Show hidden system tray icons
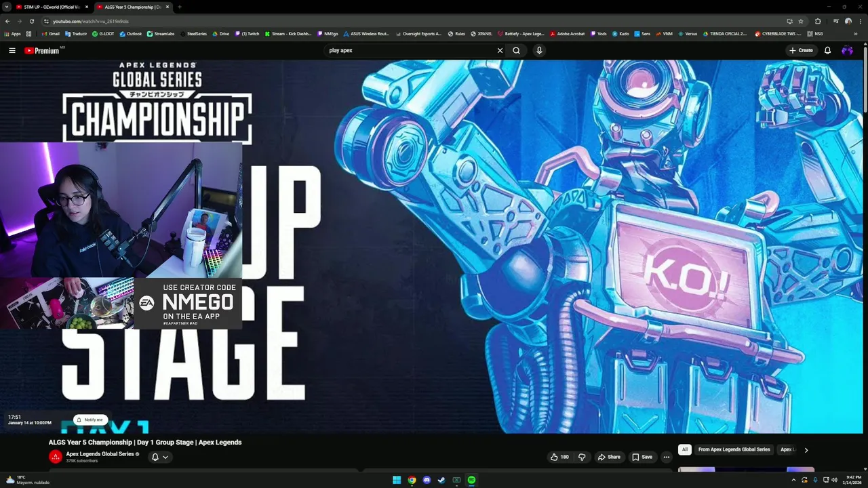The image size is (868, 488). pos(793,480)
